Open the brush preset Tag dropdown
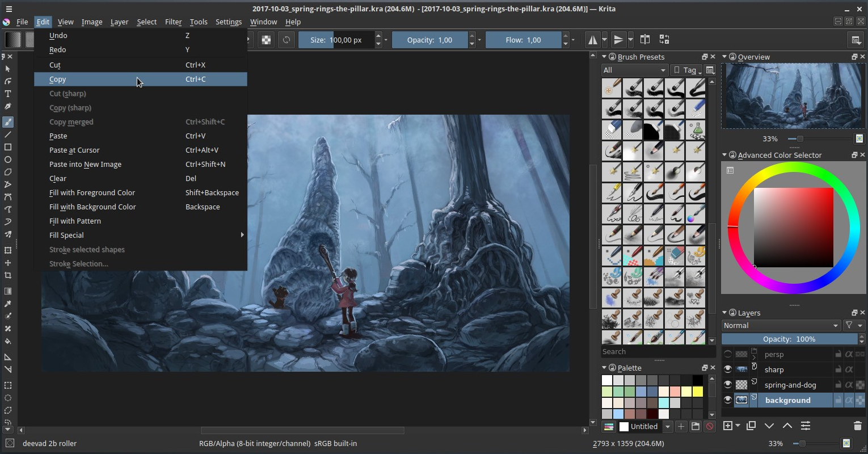 pyautogui.click(x=689, y=70)
